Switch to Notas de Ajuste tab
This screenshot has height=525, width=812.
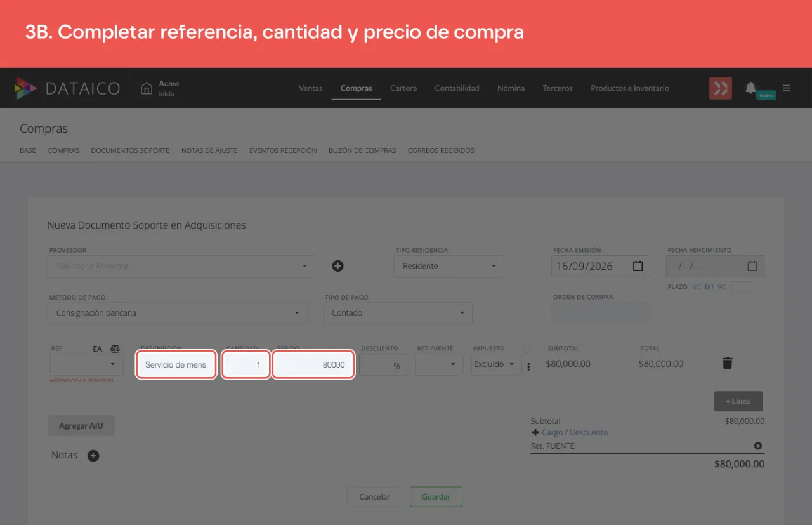pyautogui.click(x=209, y=151)
